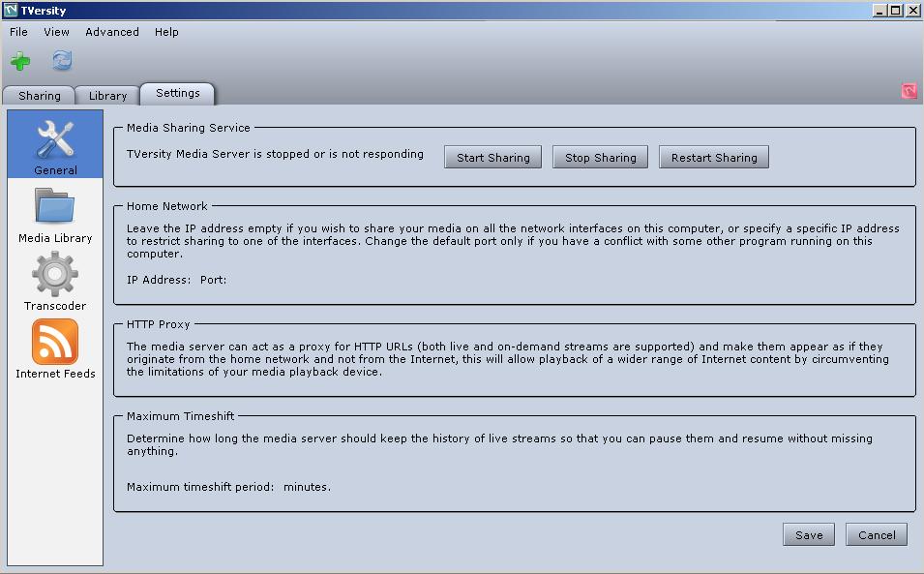Save the settings with Save button
Viewport: 924px width, 574px height.
809,534
